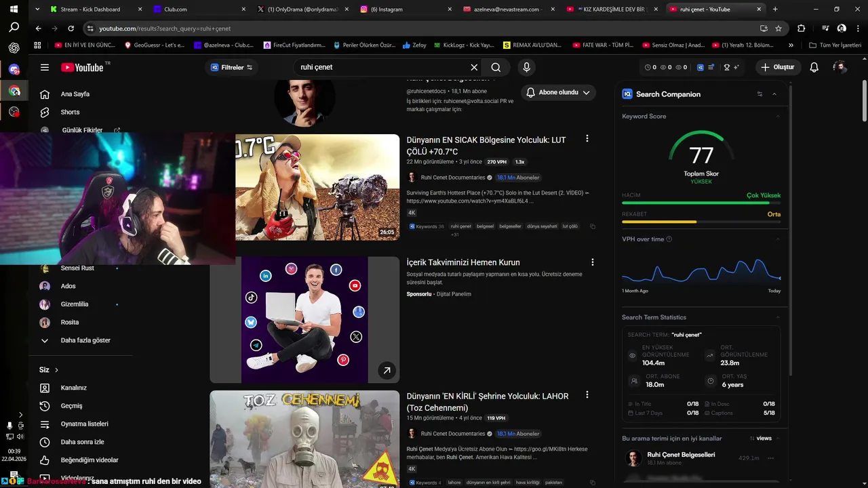
Task: Open the LAHOR Toz Cehennemi thumbnail
Action: click(304, 439)
